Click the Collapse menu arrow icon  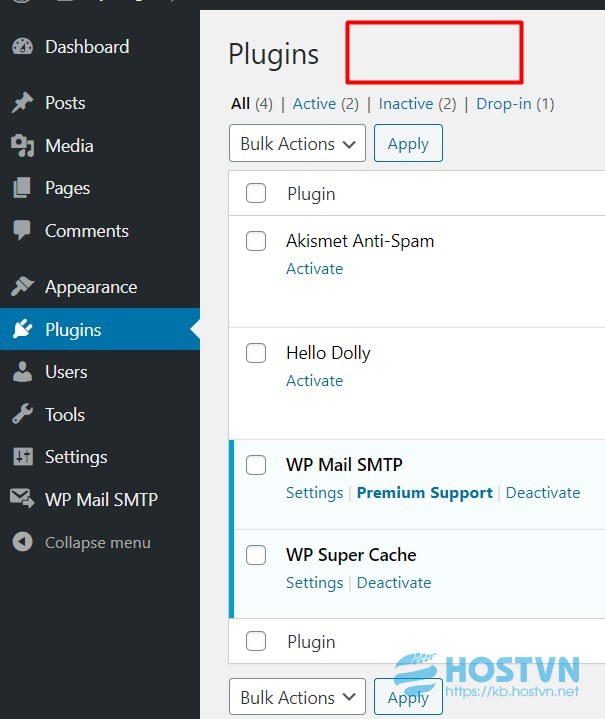click(x=22, y=542)
